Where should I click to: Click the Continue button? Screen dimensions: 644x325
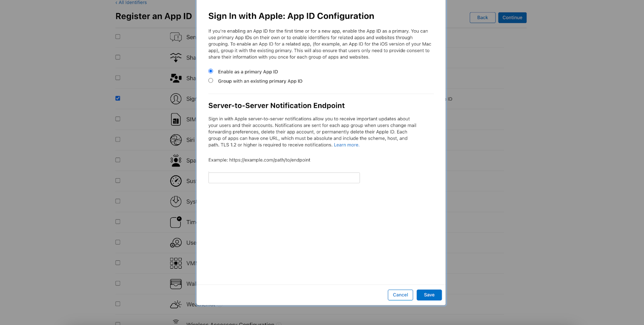(512, 18)
